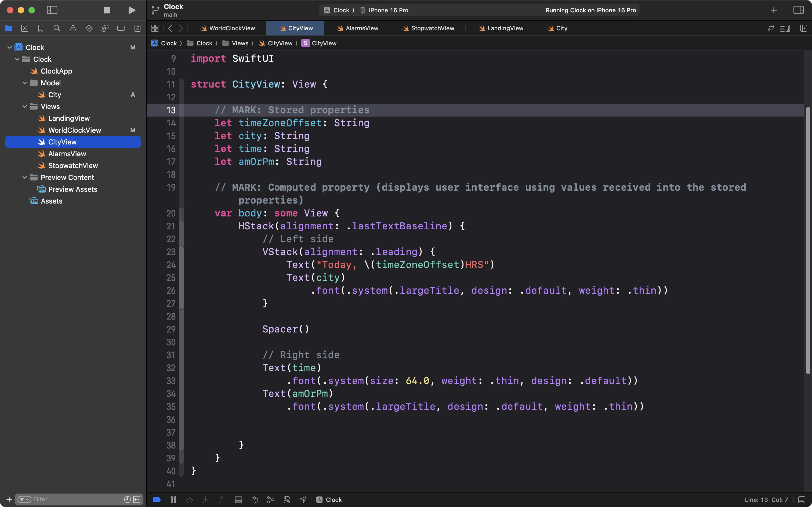The image size is (812, 507).
Task: Toggle the right inspector panel
Action: pos(798,10)
